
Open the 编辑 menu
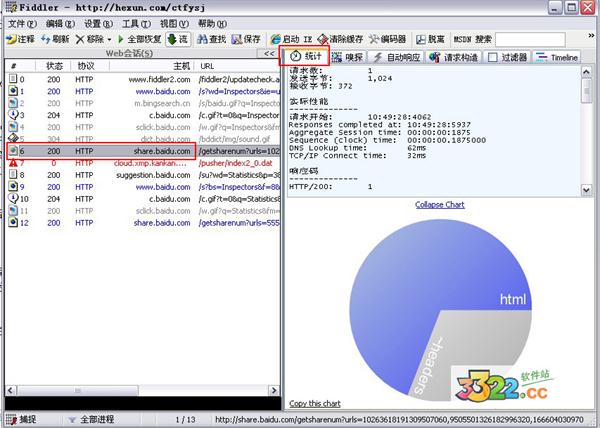click(x=60, y=24)
